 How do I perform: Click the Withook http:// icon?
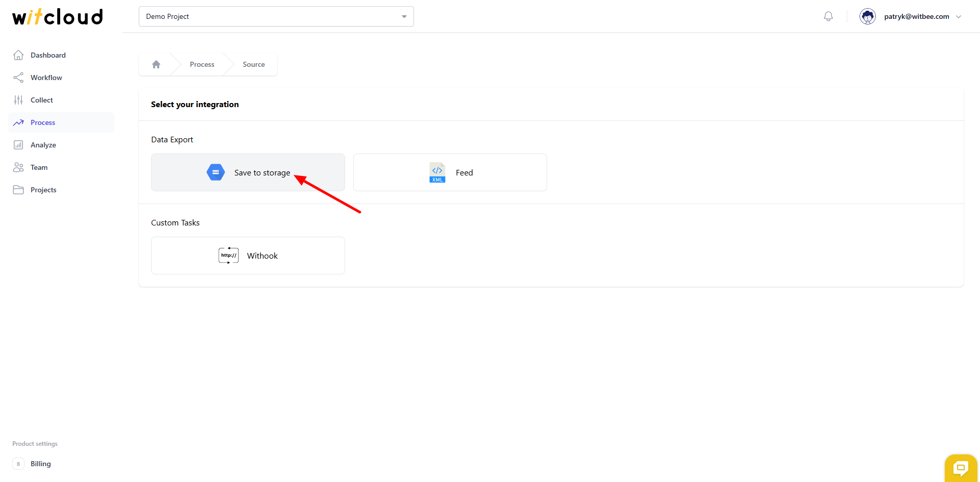tap(228, 256)
